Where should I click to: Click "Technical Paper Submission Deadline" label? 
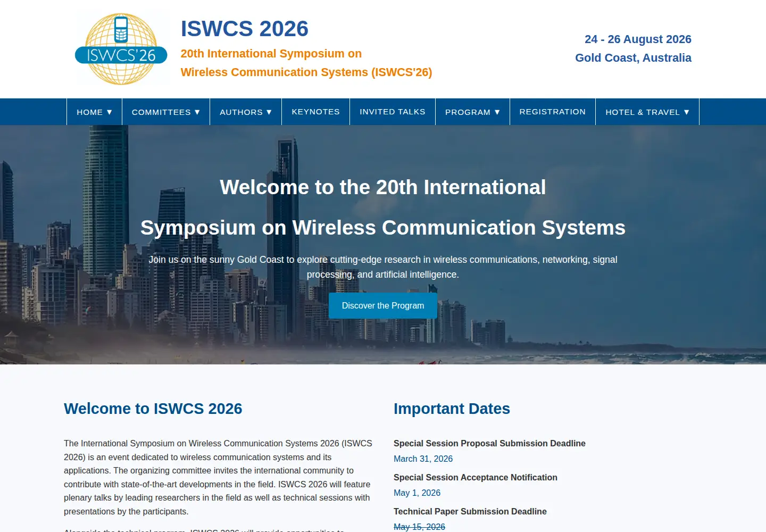[470, 511]
